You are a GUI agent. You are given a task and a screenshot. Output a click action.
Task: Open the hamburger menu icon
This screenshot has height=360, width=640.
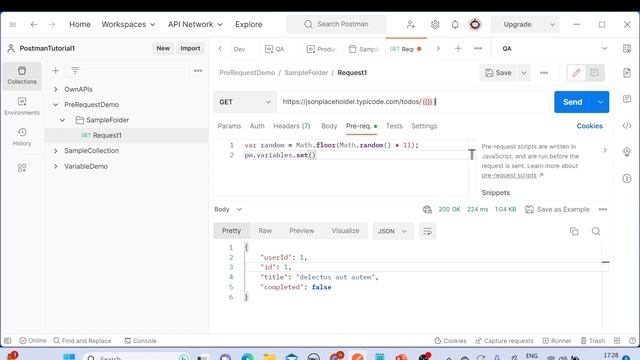[x=13, y=24]
